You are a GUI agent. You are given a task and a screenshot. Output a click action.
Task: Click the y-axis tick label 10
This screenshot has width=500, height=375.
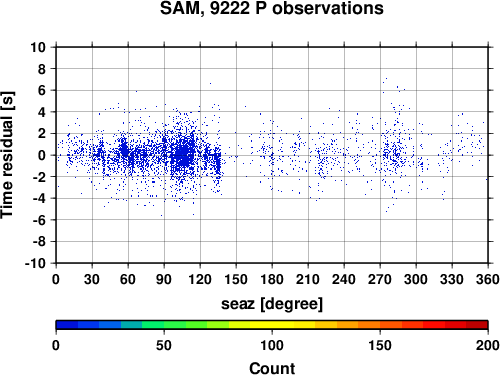click(x=38, y=47)
